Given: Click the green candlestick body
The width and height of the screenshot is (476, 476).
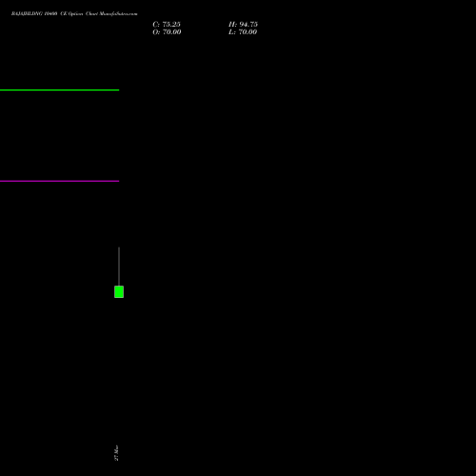Looking at the screenshot, I should tap(119, 291).
